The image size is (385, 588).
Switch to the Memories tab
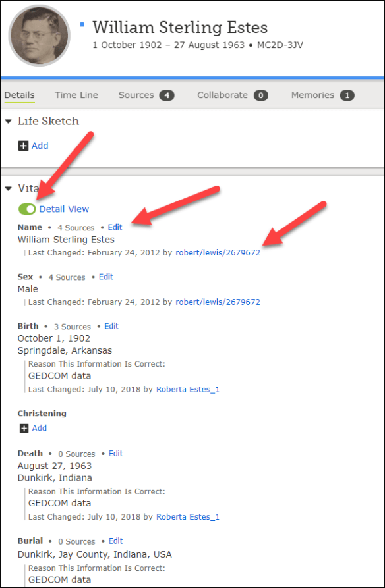pos(322,95)
